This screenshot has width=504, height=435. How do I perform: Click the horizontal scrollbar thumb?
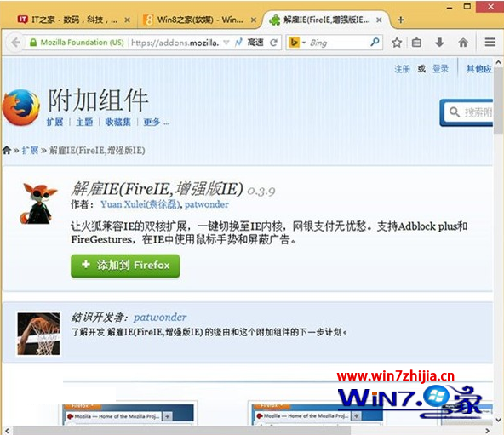coord(181,431)
